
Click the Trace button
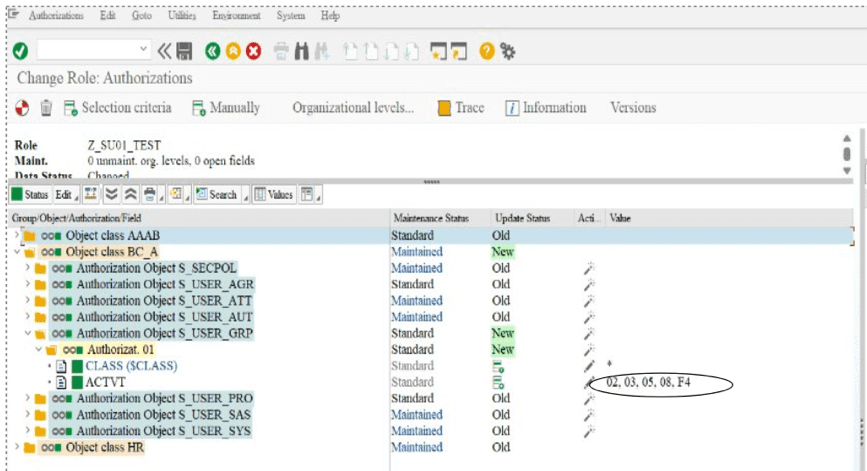coord(460,108)
